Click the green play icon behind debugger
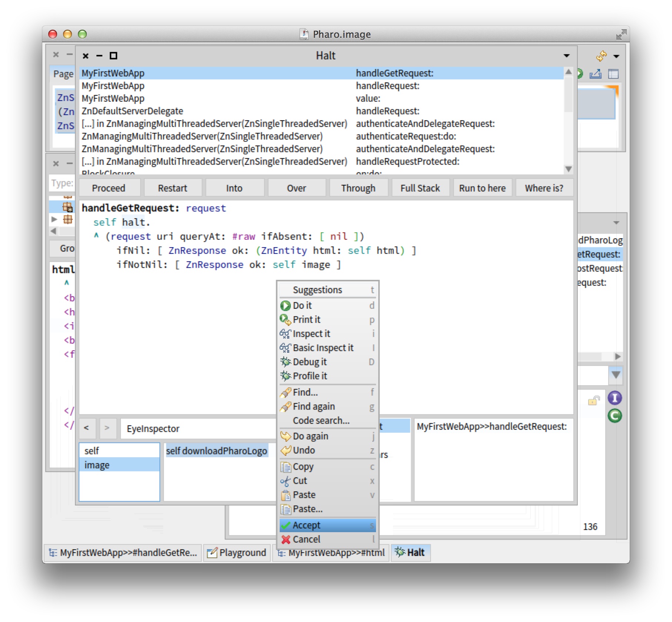Screen dimensions: 672x622 580,74
